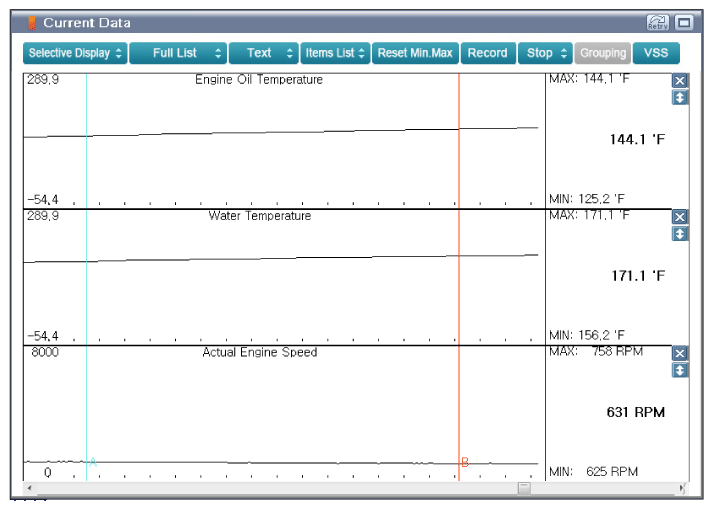
Task: Click the Reset Min.Max button
Action: tap(415, 53)
